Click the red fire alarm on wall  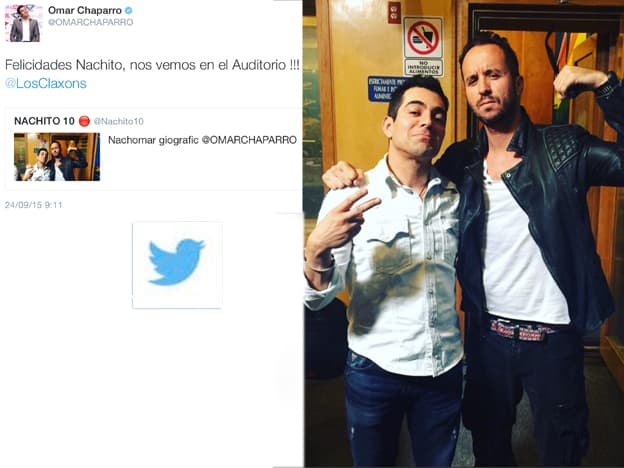click(394, 12)
